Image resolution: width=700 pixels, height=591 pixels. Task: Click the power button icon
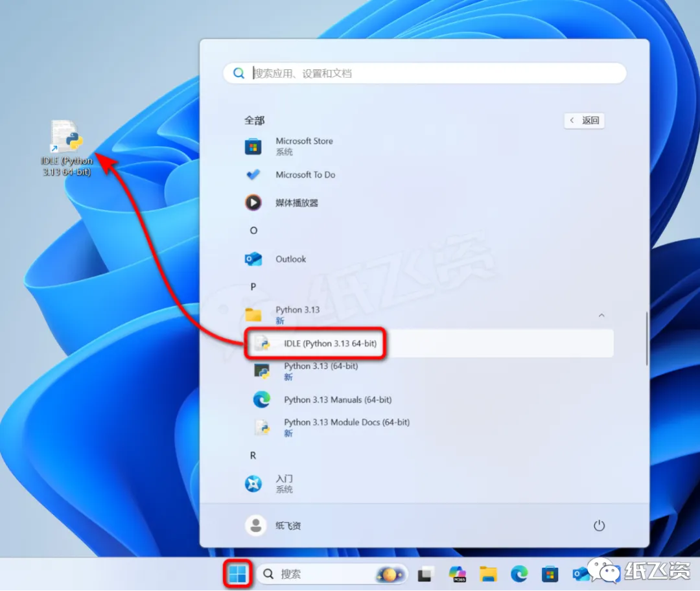599,526
